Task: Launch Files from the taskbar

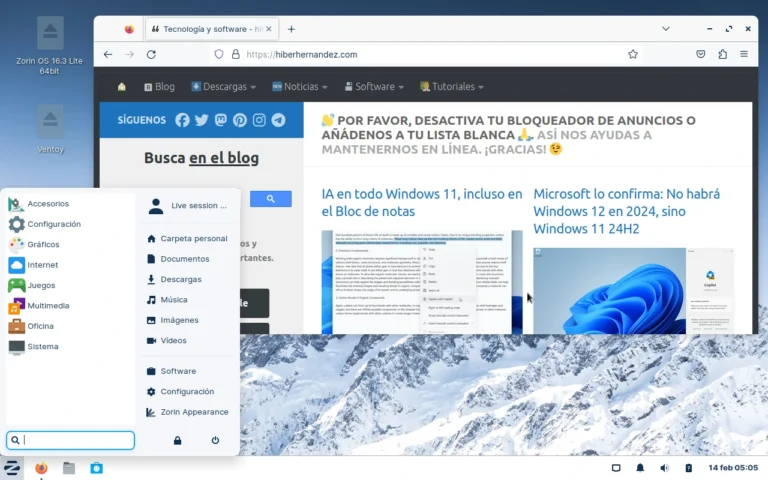Action: [69, 468]
